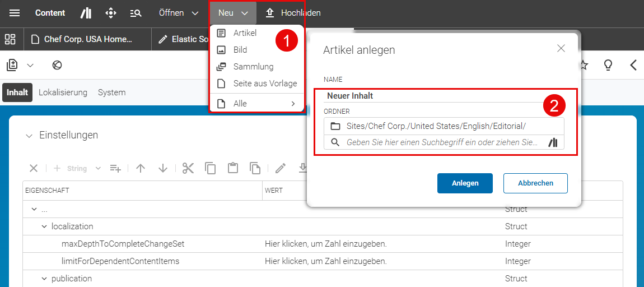Open the String type dropdown arrow
Image resolution: width=644 pixels, height=287 pixels.
[98, 168]
